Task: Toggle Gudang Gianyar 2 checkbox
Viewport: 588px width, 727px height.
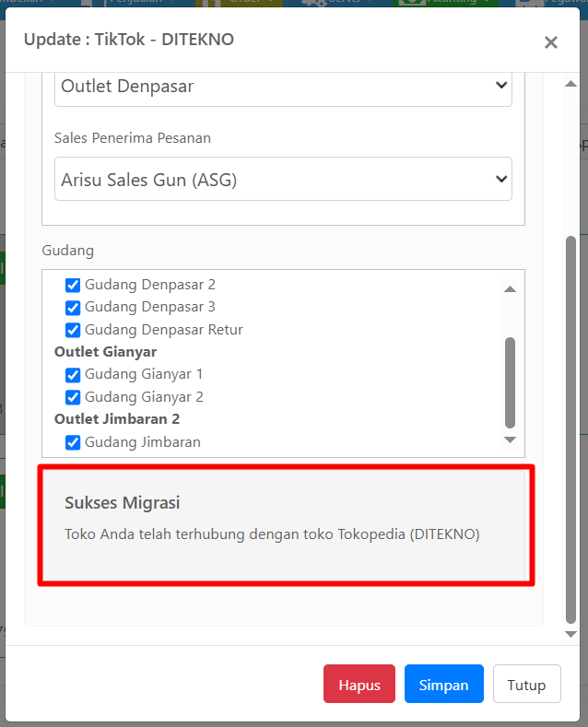Action: (73, 397)
